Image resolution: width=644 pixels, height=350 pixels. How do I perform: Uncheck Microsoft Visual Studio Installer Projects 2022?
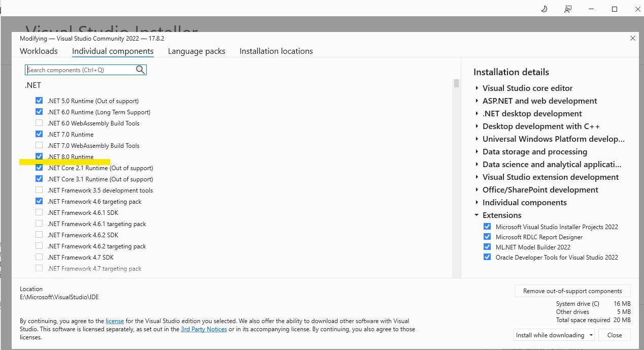[487, 227]
